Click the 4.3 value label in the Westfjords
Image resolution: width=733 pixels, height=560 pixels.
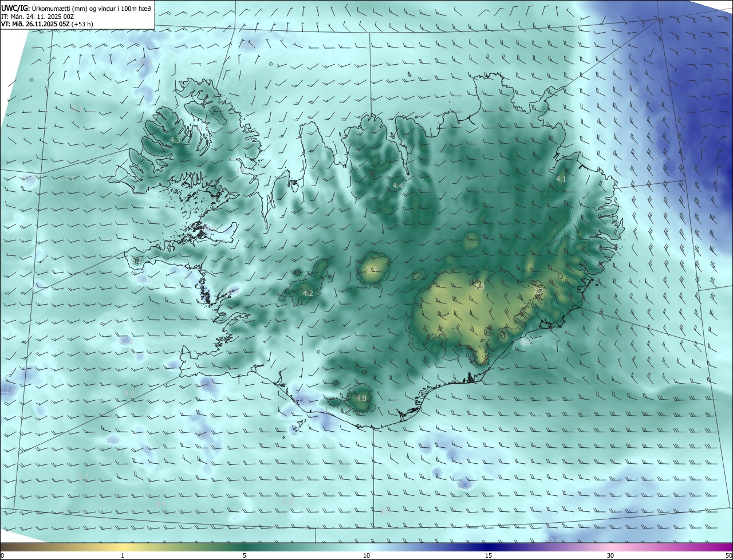(175, 140)
